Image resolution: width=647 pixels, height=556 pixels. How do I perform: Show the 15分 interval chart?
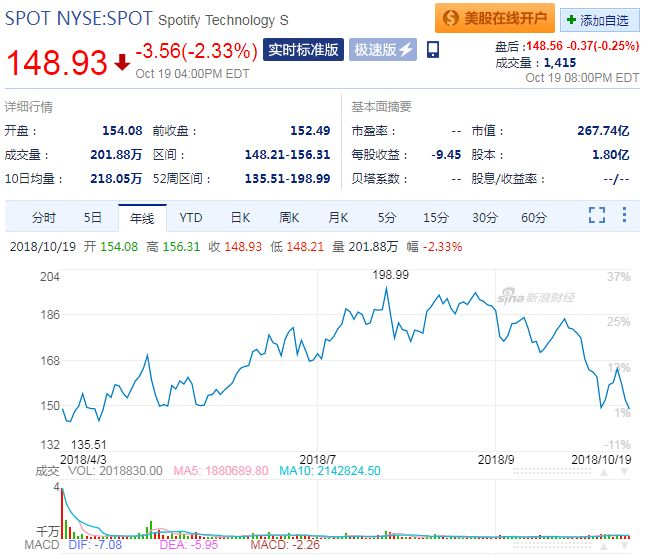436,217
